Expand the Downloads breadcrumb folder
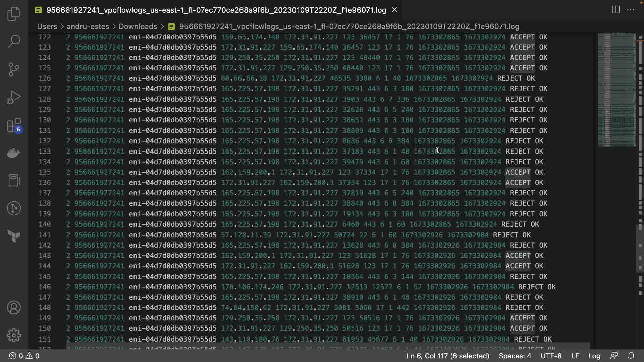This screenshot has height=362, width=644. tap(138, 26)
